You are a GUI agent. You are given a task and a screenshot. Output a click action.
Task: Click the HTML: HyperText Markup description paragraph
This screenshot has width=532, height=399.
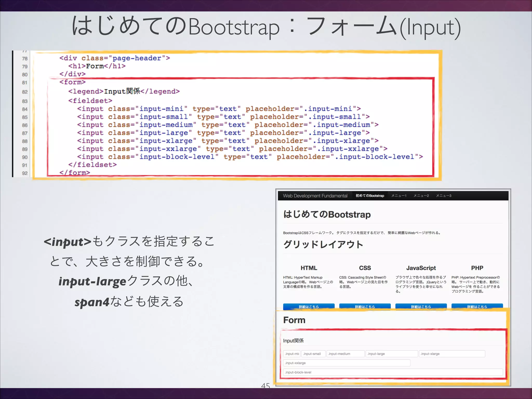click(x=308, y=282)
